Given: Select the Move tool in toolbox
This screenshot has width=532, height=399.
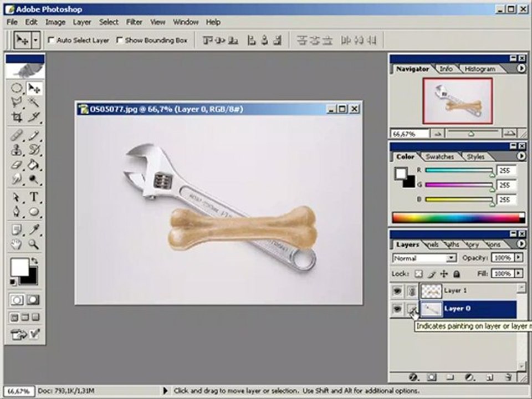Looking at the screenshot, I should click(34, 89).
